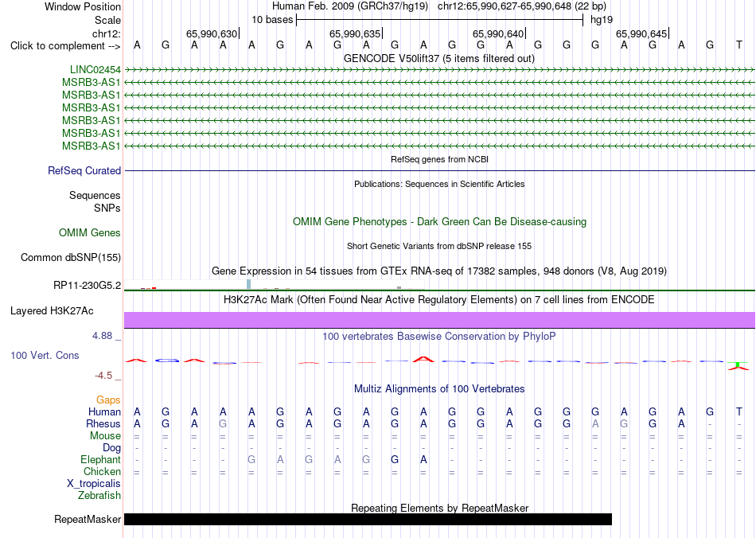Click the 65,990,640 coordinate tick label
The image size is (756, 538).
pos(498,33)
